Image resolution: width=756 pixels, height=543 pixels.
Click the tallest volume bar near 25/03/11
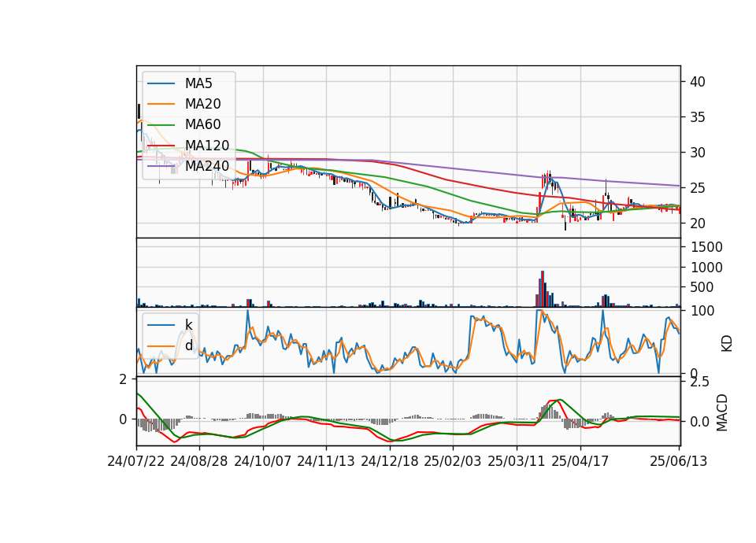(543, 289)
